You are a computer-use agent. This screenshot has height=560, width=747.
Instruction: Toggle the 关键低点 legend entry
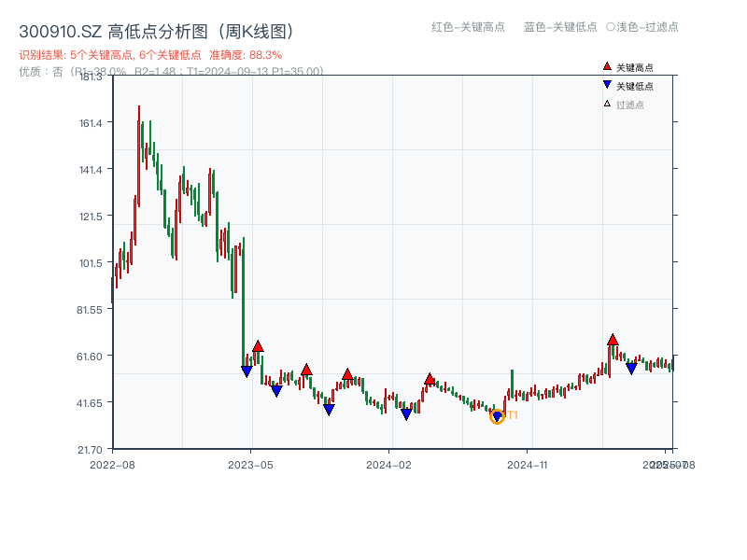[x=636, y=84]
